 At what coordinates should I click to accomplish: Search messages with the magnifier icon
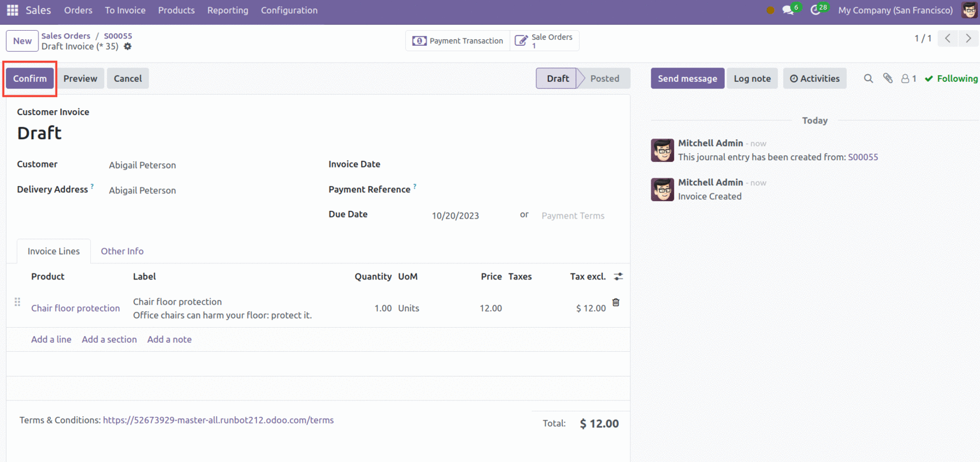tap(868, 78)
